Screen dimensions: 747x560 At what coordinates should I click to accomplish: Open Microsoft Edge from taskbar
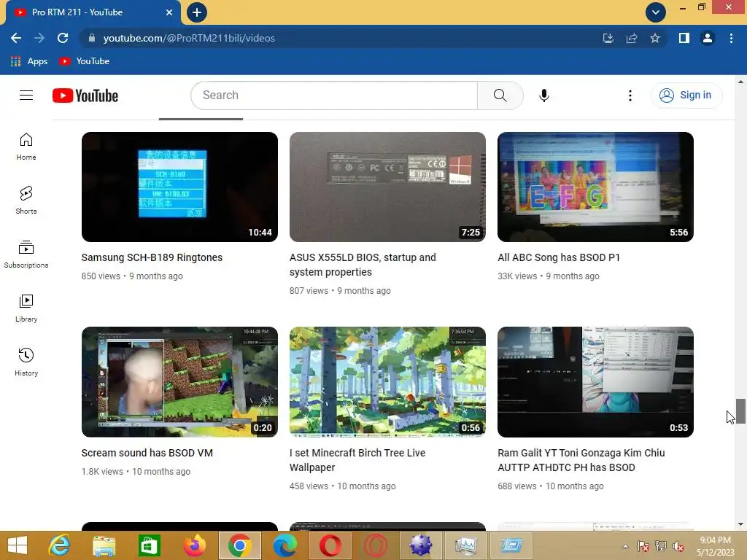(285, 545)
